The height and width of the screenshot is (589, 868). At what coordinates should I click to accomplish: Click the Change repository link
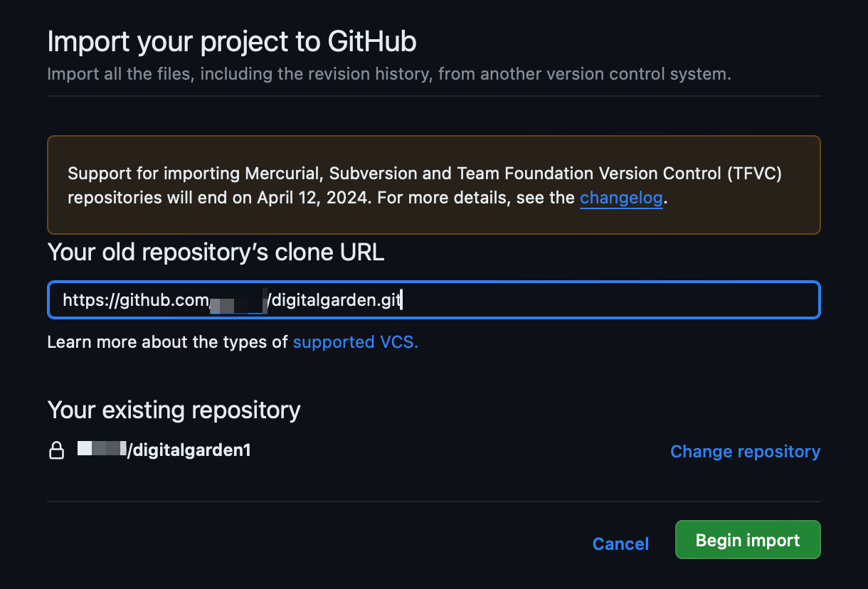point(745,452)
